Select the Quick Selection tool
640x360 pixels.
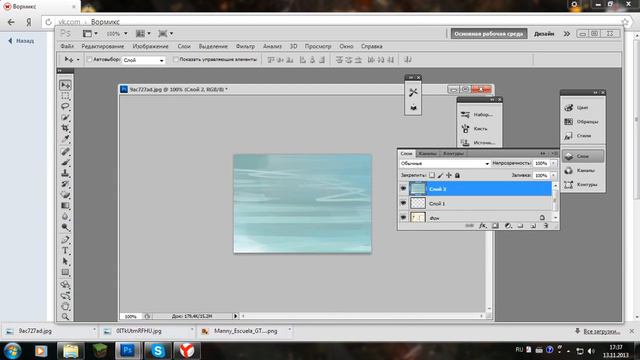[x=65, y=117]
